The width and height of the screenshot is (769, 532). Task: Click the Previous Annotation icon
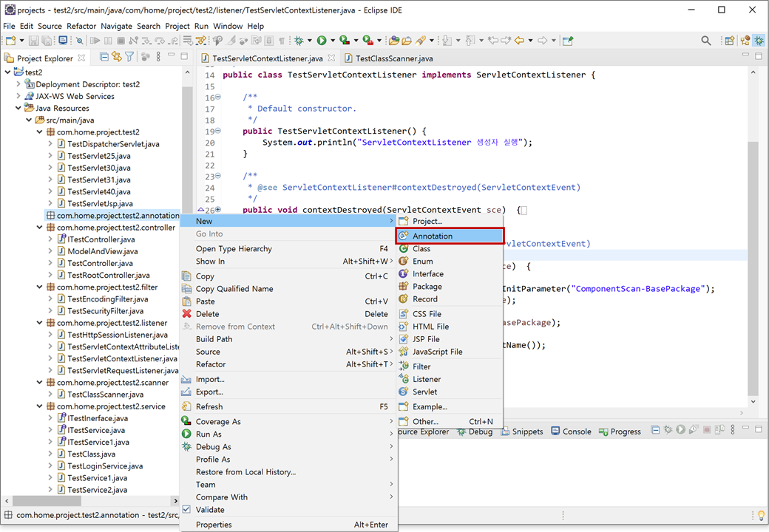(x=470, y=41)
